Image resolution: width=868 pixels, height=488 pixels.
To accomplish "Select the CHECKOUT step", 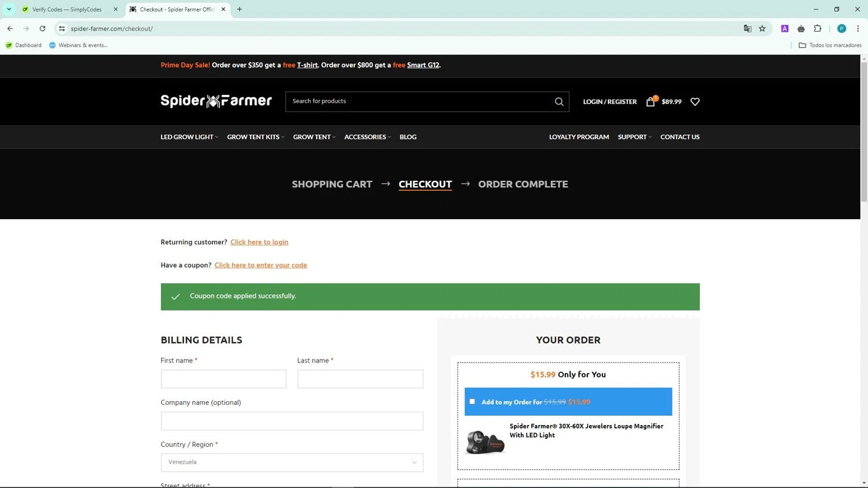I will 425,184.
